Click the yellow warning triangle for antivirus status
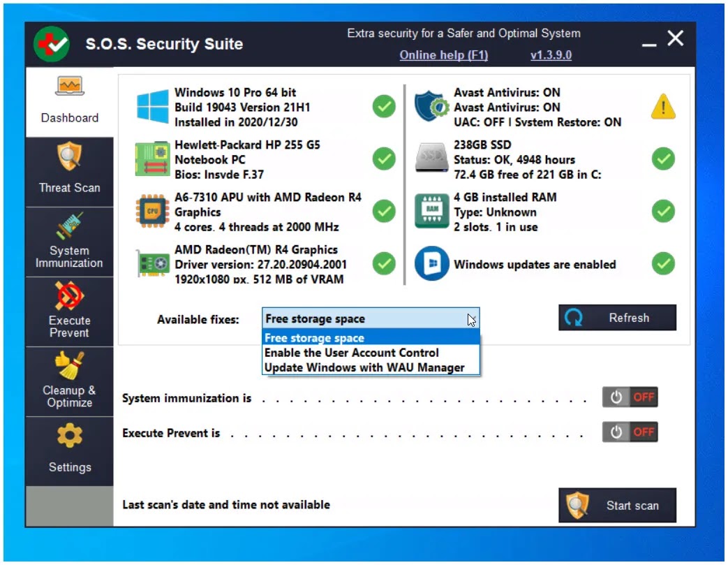The image size is (728, 565). point(663,106)
